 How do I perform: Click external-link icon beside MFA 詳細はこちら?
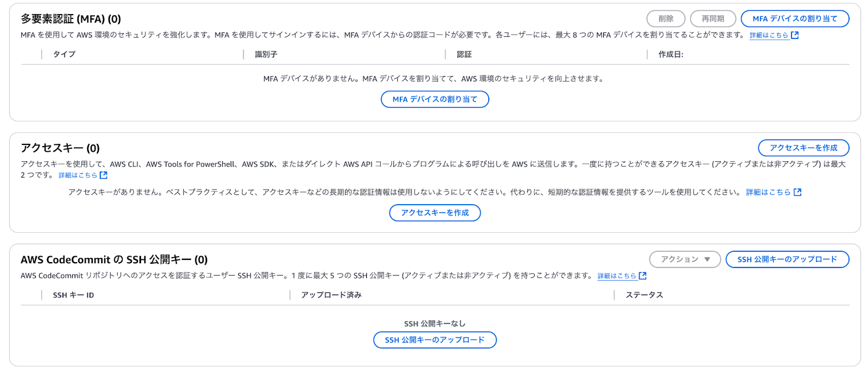[x=795, y=35]
